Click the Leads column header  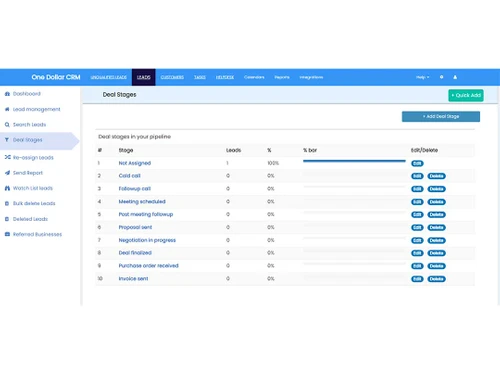tap(233, 150)
